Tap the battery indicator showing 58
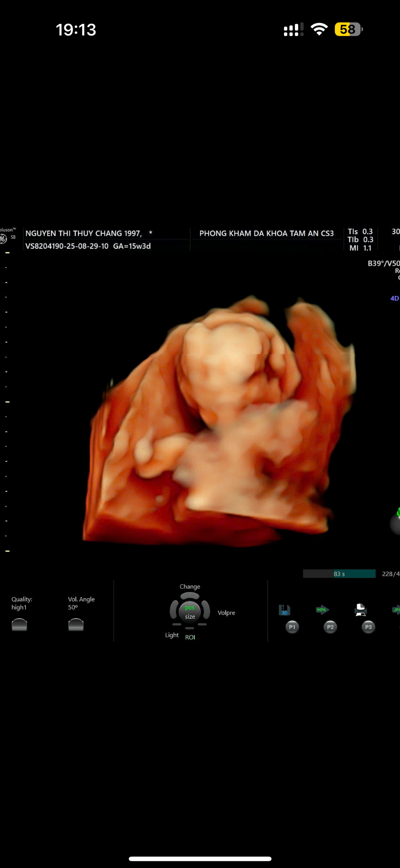The image size is (400, 868). point(348,29)
